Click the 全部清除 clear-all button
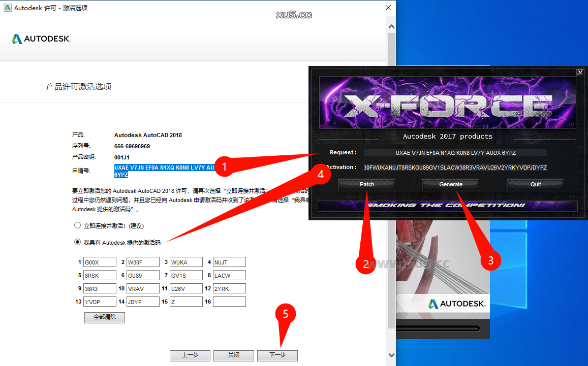 point(104,317)
